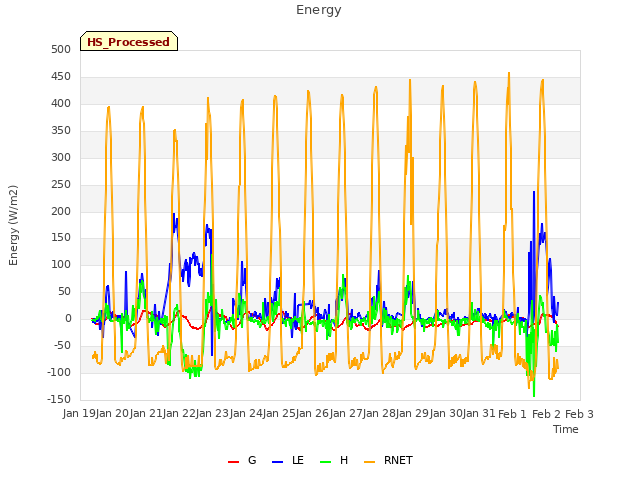Click the red G legend color marker
Image resolution: width=640 pixels, height=480 pixels.
[233, 462]
